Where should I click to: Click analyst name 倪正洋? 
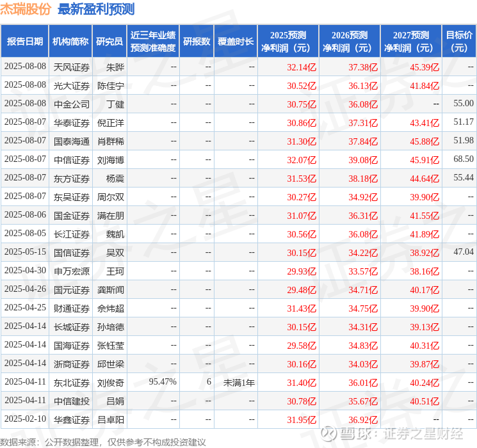point(111,123)
